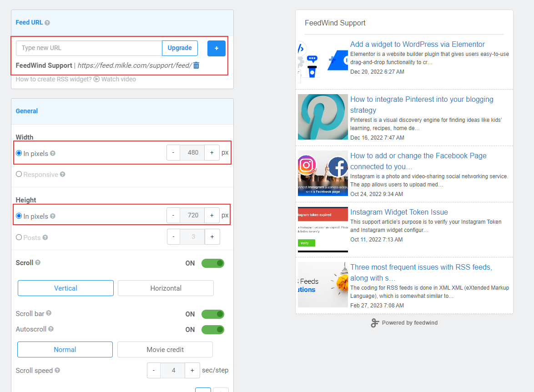
Task: Click the date Feb 27, 2023 7:08 AM
Action: click(x=378, y=306)
